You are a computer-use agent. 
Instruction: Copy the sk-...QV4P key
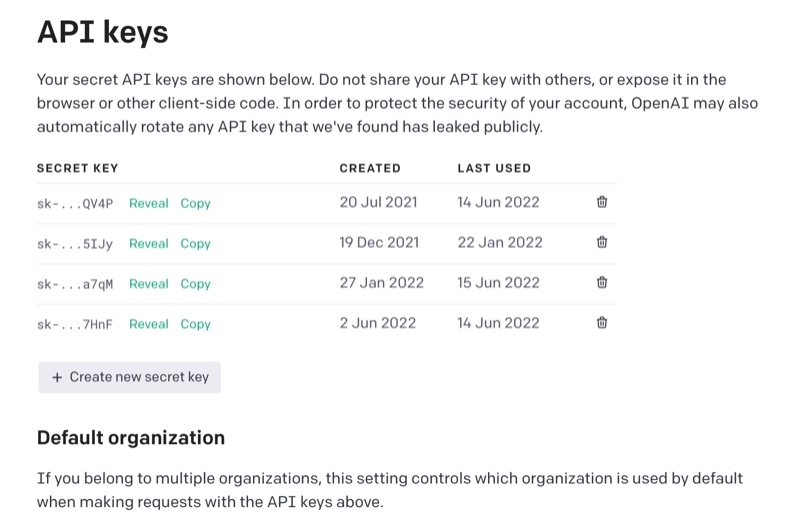(195, 203)
